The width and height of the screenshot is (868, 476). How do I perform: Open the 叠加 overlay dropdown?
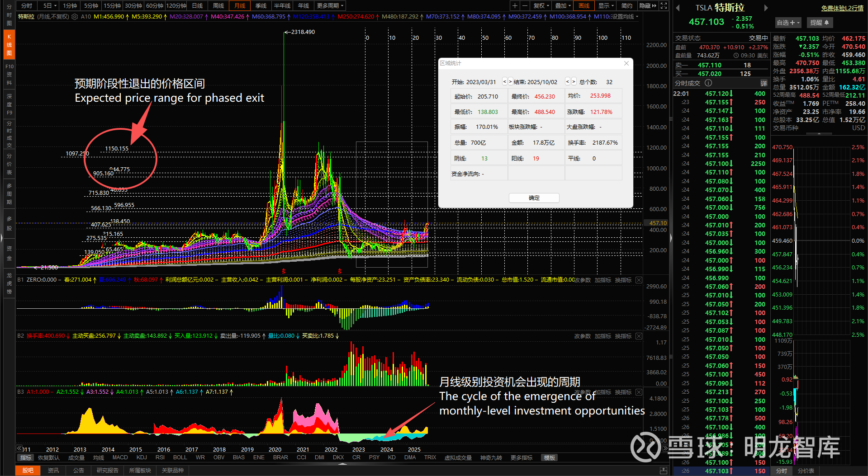563,6
